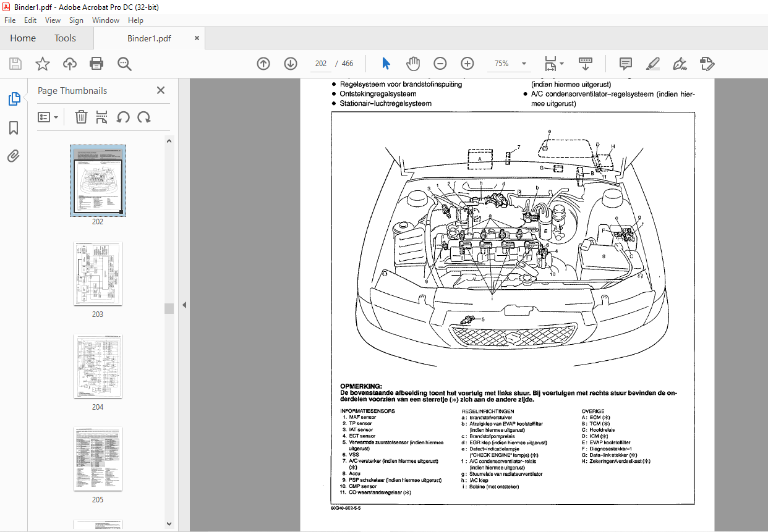
Task: Open Bookmarks sidebar panel
Action: (x=14, y=128)
